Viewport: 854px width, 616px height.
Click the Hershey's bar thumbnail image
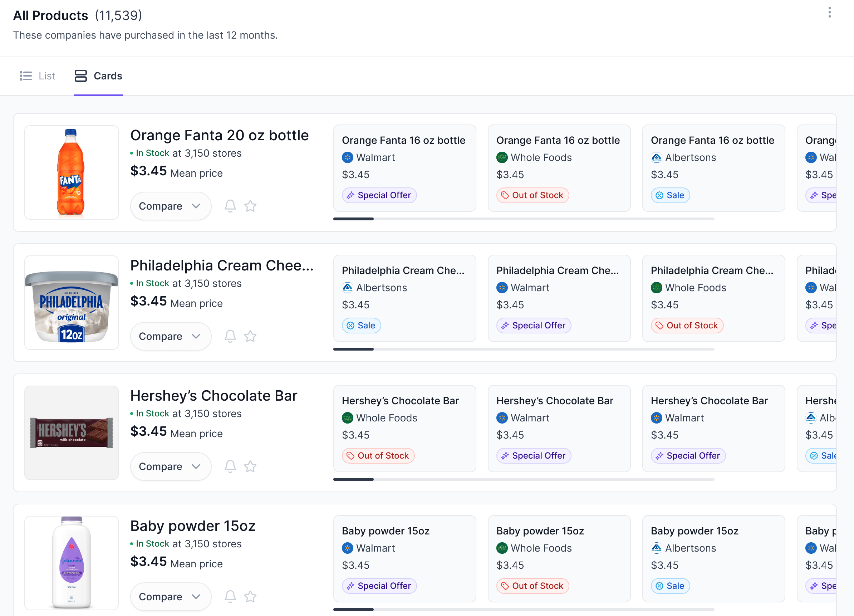click(72, 432)
